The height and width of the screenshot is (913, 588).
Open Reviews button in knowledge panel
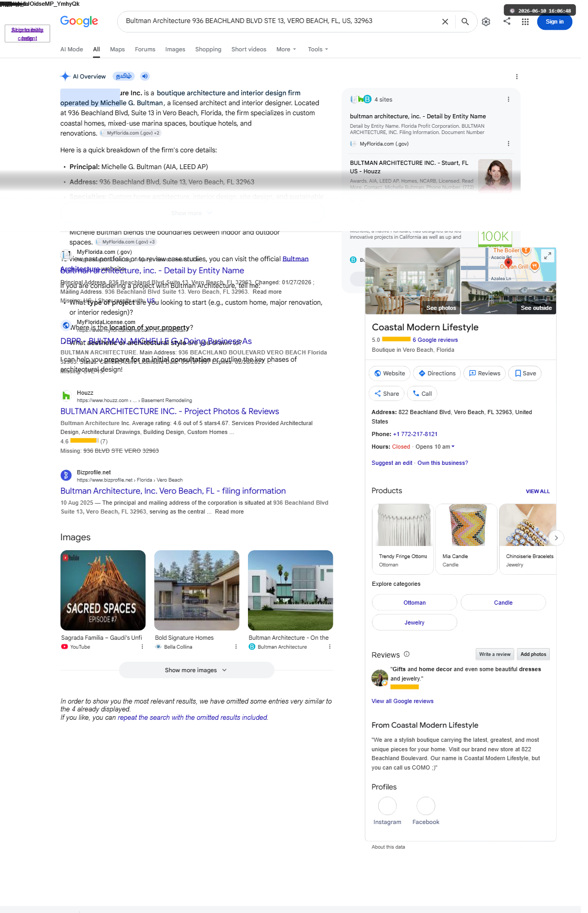pyautogui.click(x=484, y=373)
